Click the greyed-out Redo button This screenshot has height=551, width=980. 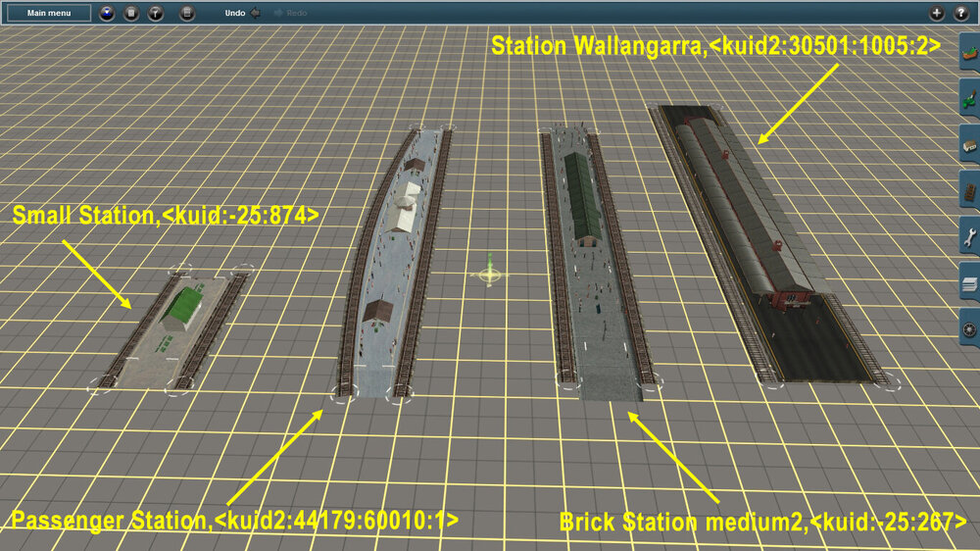(x=291, y=13)
